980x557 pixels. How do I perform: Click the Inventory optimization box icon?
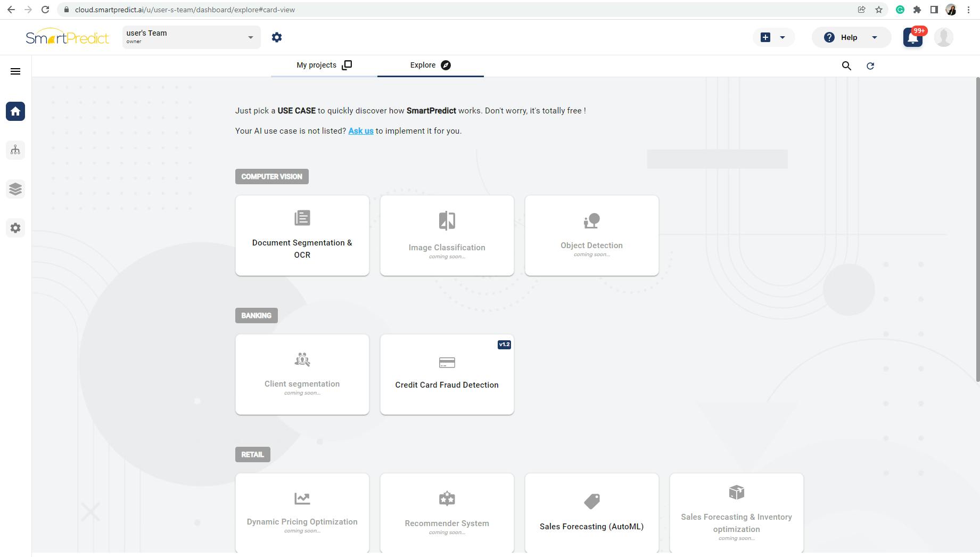[x=737, y=493]
